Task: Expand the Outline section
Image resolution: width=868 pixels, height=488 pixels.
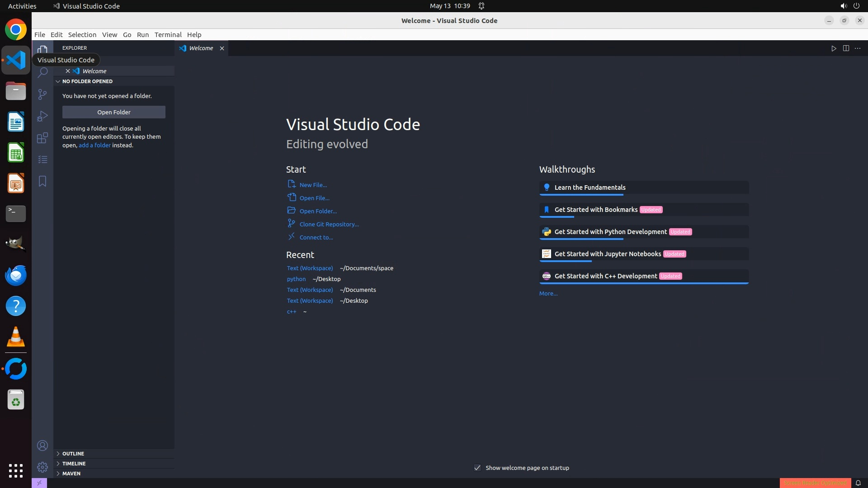Action: point(73,454)
